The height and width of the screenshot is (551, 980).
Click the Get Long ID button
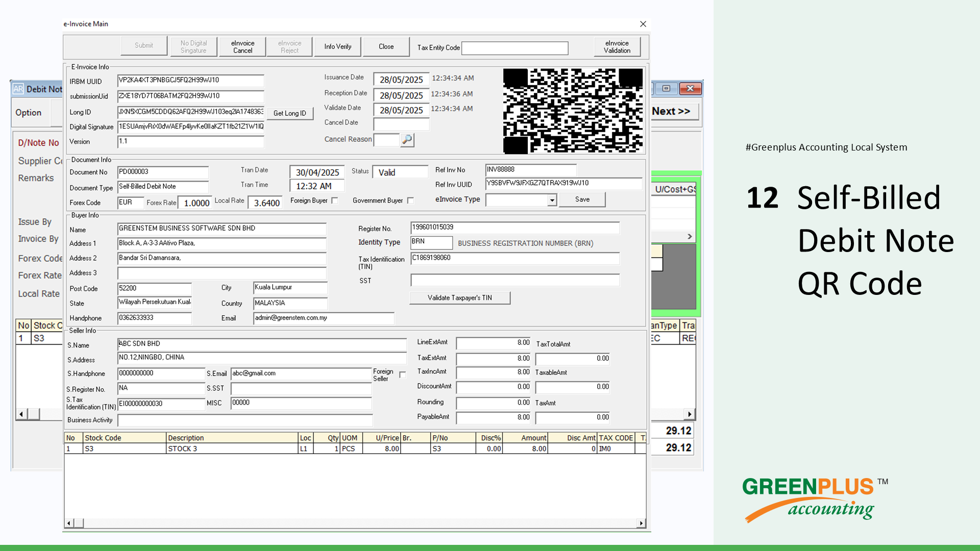tap(290, 113)
